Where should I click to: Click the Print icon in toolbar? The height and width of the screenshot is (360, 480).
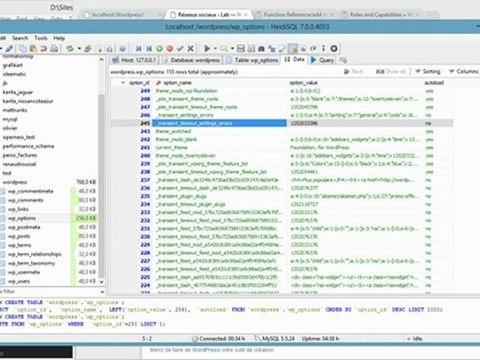[54, 49]
